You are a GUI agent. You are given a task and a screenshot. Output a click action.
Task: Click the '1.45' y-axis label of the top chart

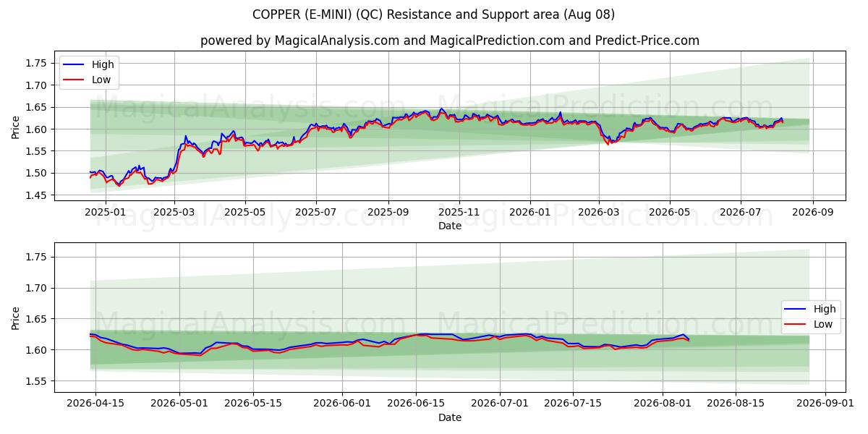tap(37, 195)
